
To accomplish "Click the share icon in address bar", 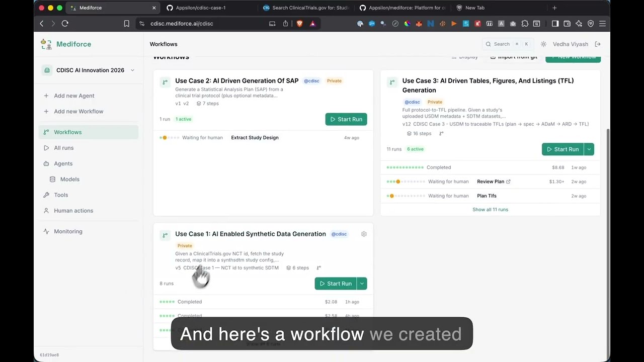I will (x=285, y=24).
